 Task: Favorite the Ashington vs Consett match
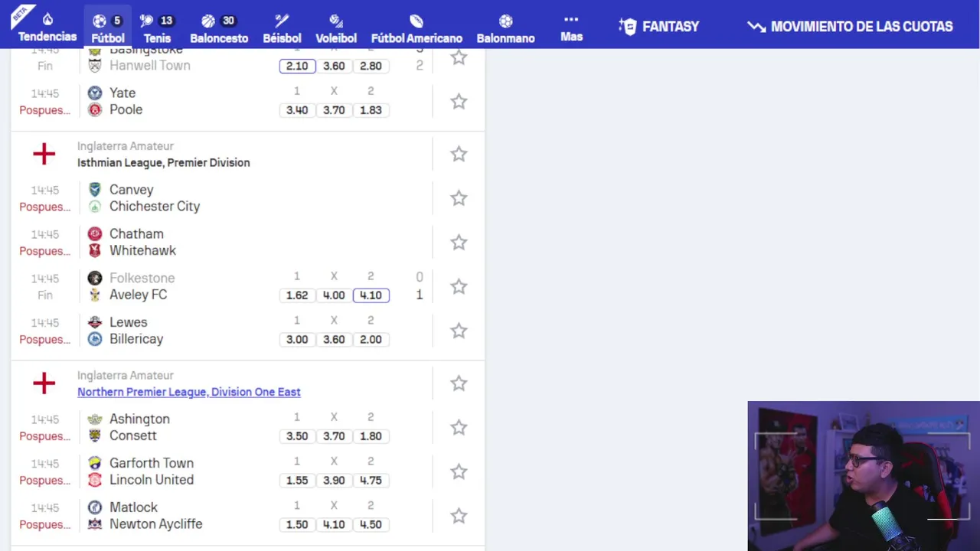pyautogui.click(x=459, y=428)
